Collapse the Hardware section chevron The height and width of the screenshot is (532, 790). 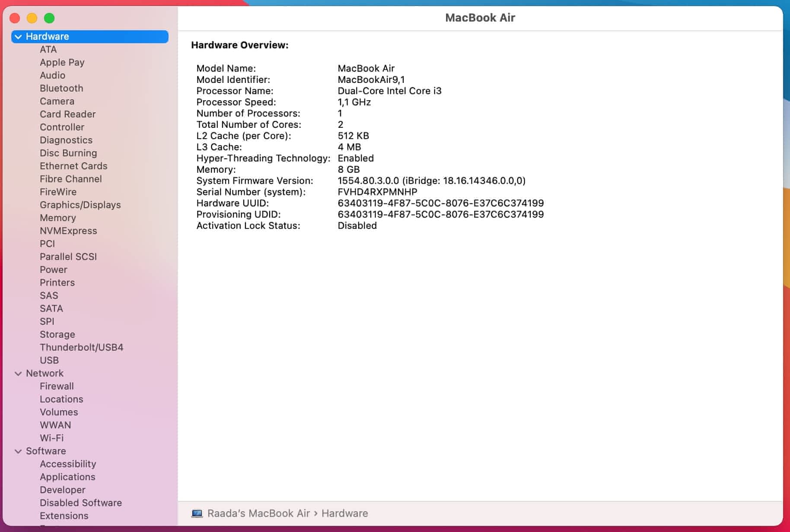[x=18, y=37]
